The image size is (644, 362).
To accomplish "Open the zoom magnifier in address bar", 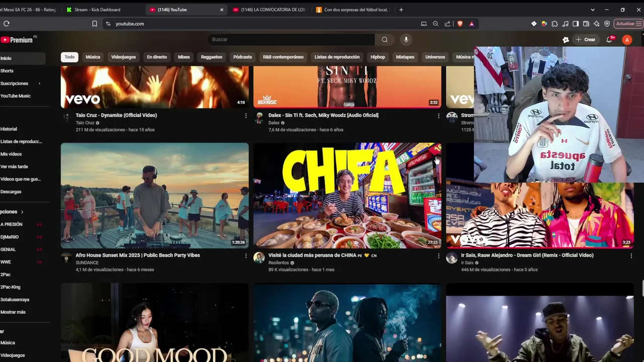I will click(436, 24).
